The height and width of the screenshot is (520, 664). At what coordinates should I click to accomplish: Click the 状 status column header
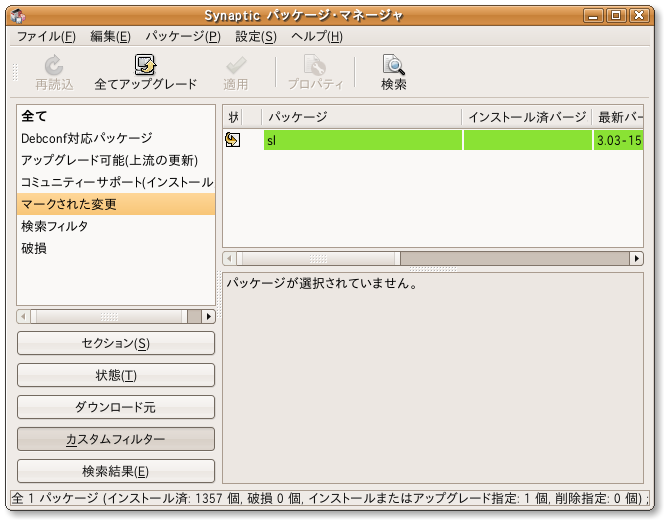[x=233, y=117]
